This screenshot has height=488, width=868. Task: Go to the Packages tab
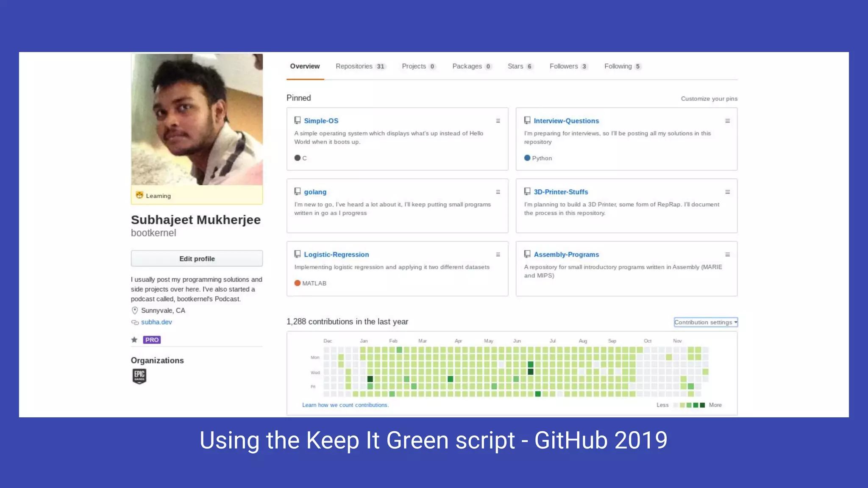click(472, 66)
